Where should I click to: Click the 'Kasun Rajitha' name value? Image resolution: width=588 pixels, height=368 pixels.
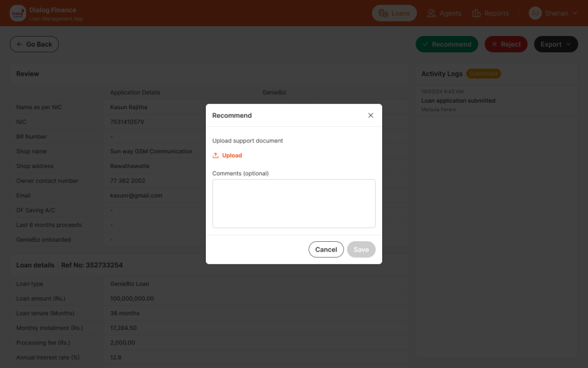[x=129, y=107]
